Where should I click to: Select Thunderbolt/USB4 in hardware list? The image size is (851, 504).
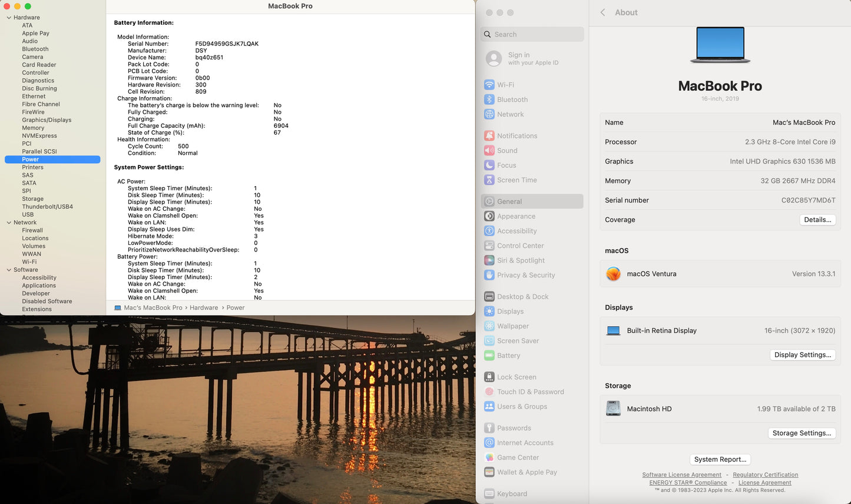coord(47,207)
